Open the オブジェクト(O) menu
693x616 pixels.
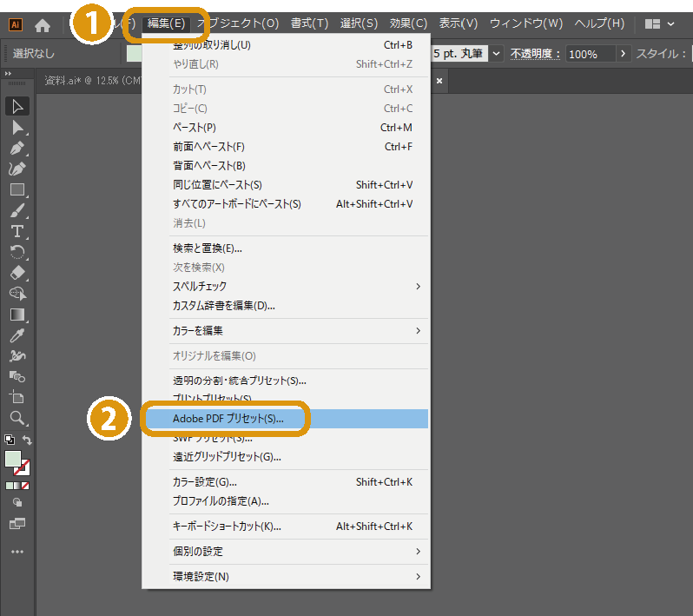click(x=238, y=23)
